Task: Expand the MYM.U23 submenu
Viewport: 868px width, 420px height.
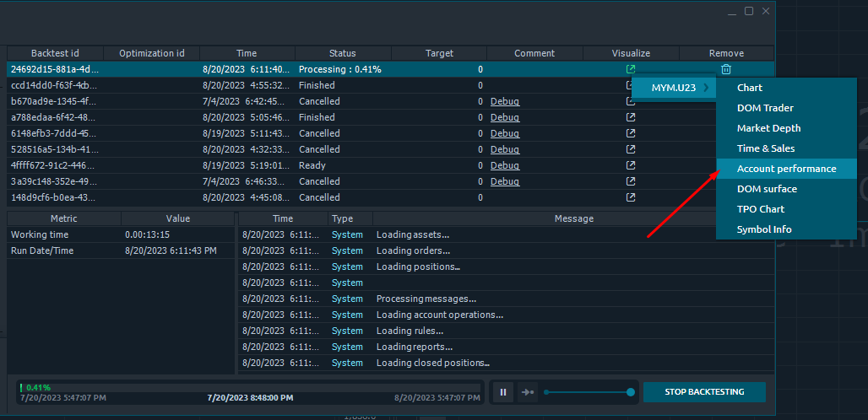Action: tap(674, 88)
